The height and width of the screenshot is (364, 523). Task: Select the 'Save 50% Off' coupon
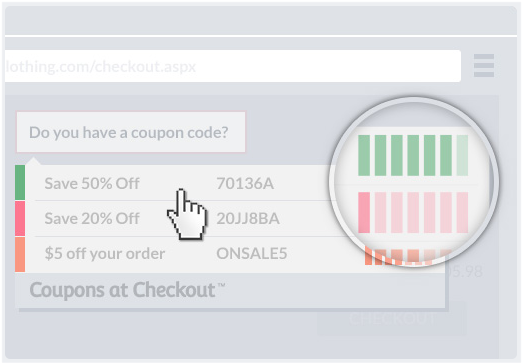pyautogui.click(x=92, y=184)
